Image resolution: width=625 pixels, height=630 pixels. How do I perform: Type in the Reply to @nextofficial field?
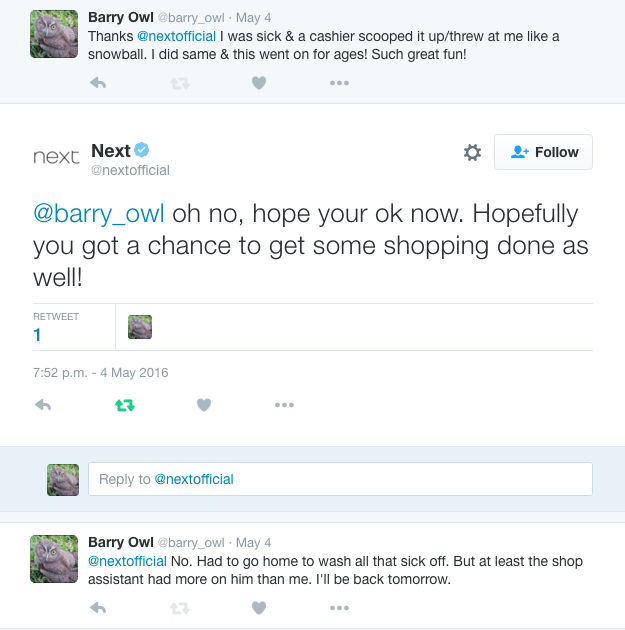340,479
